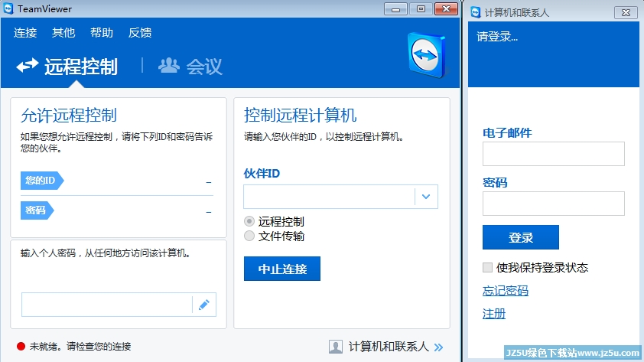Click the remote control arrows icon
The height and width of the screenshot is (362, 644).
[x=28, y=65]
